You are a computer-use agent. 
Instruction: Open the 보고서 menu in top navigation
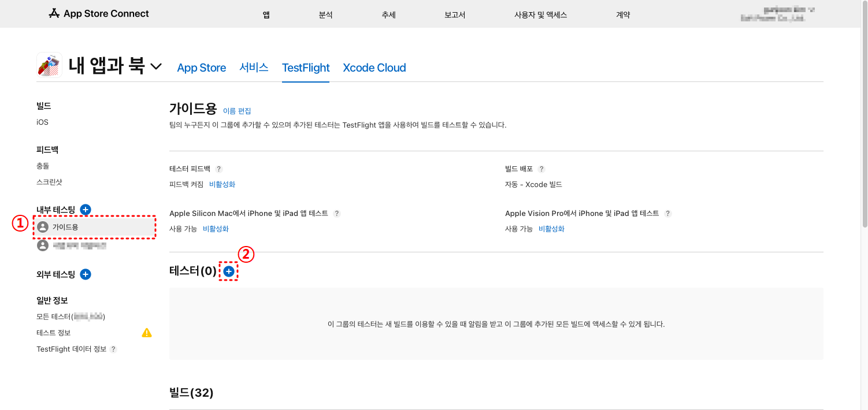pyautogui.click(x=455, y=15)
